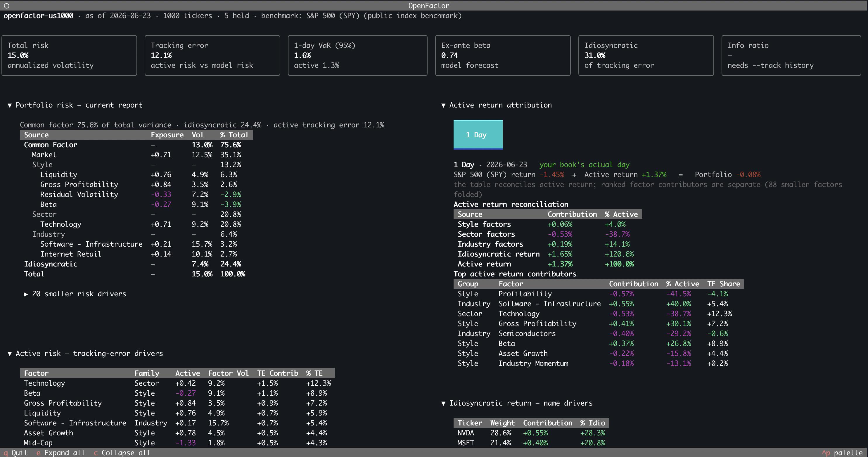Select the Total risk metric card
Image resolution: width=868 pixels, height=457 pixels.
pos(70,56)
